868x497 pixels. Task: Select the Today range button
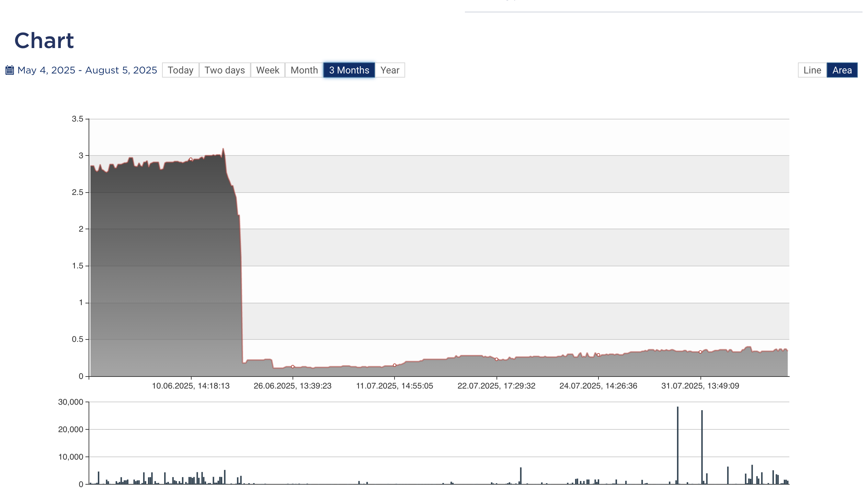click(181, 70)
